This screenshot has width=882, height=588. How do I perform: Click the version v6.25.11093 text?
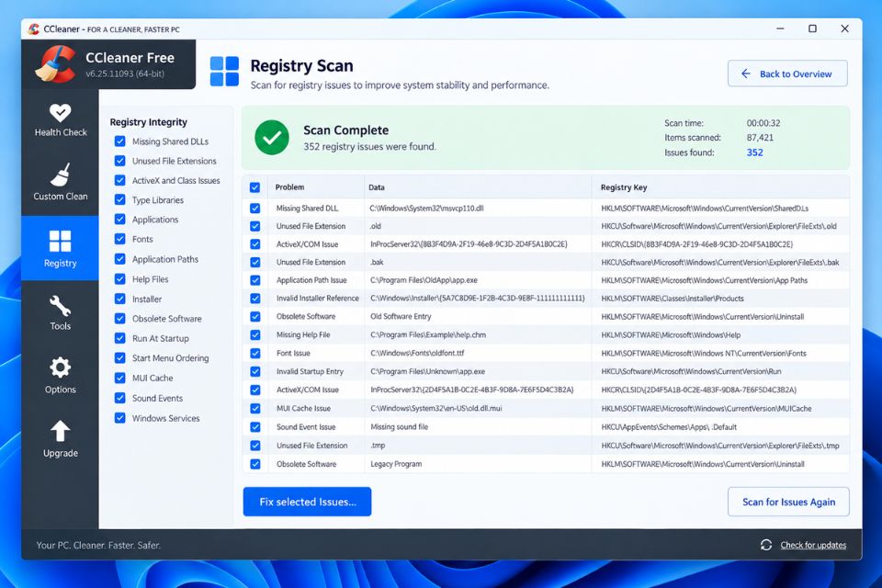click(x=125, y=73)
